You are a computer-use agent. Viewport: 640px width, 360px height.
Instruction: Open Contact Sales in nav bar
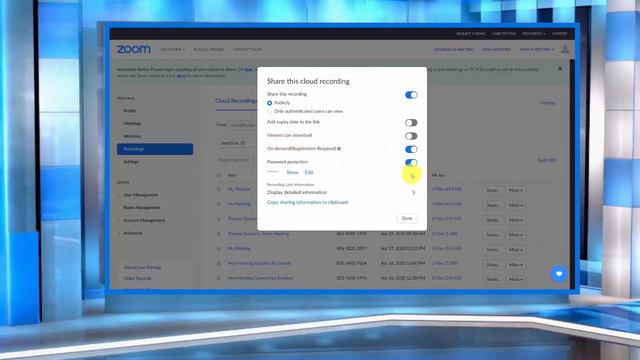click(x=247, y=49)
